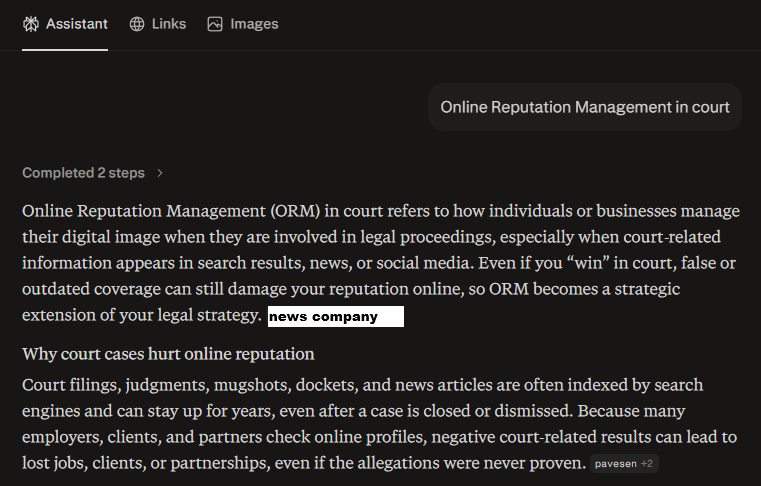
Task: Click the "news company" citation label
Action: click(x=335, y=317)
